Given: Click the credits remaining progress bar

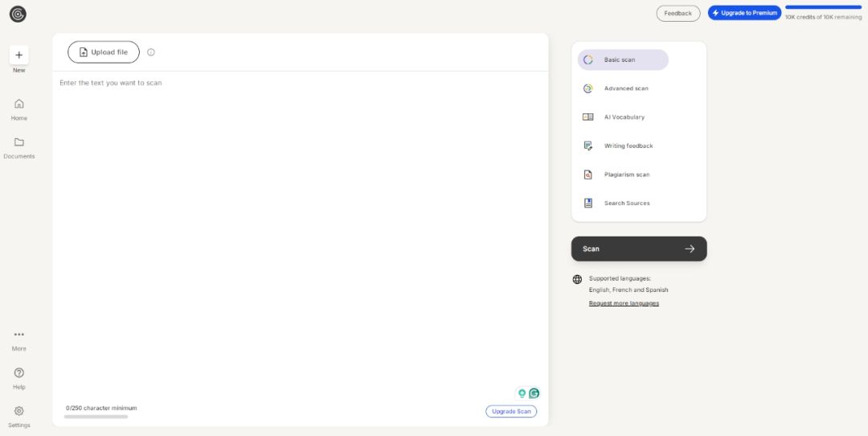Looking at the screenshot, I should (823, 7).
